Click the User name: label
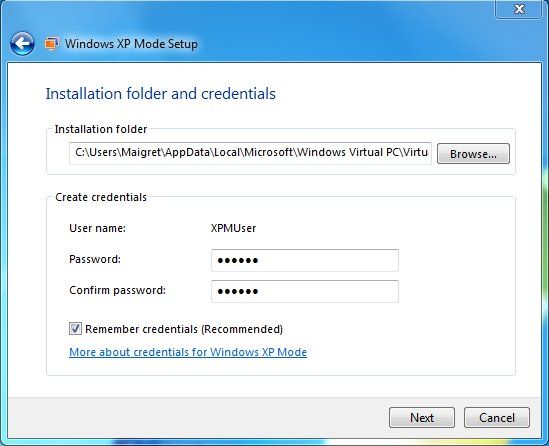 tap(97, 228)
